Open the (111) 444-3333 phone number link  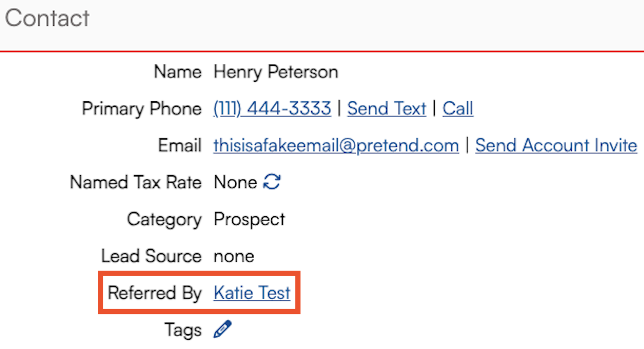tap(272, 108)
